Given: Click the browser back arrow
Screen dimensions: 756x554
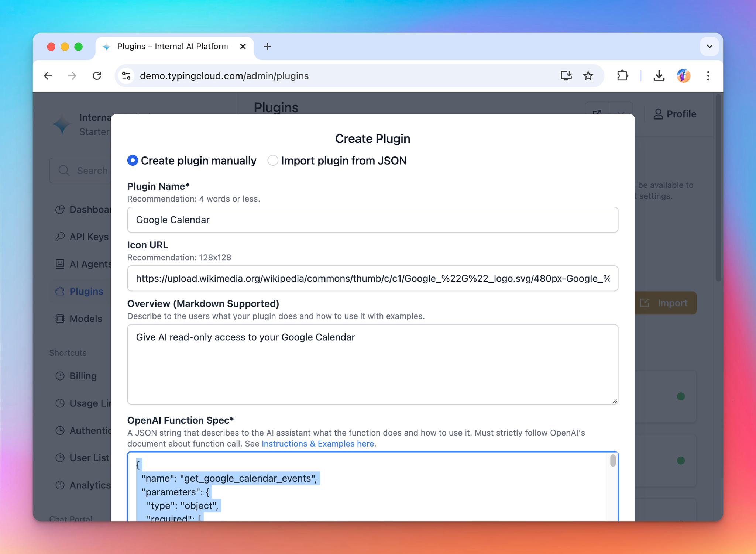Looking at the screenshot, I should [48, 76].
